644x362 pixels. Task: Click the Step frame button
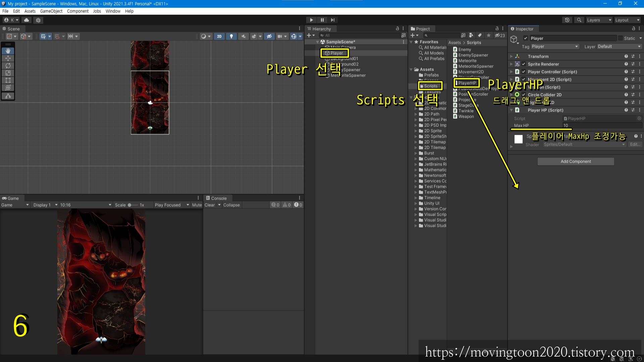pos(332,20)
